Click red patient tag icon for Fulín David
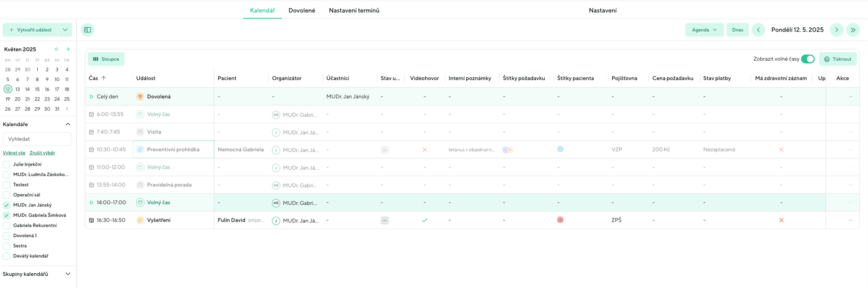 [x=560, y=220]
